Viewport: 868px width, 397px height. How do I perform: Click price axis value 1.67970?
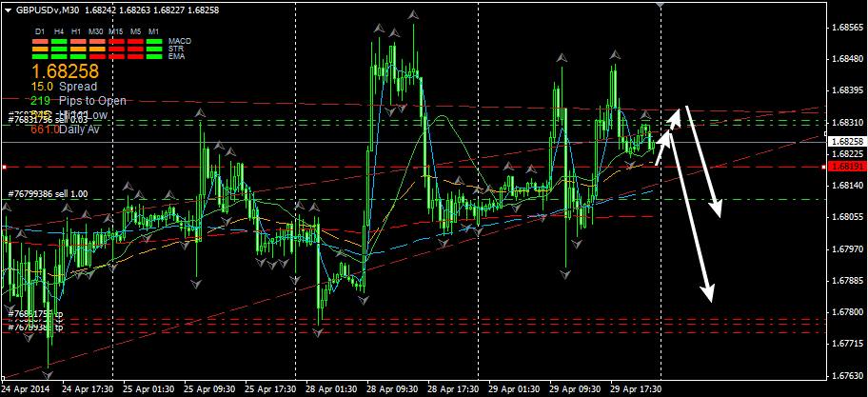click(x=847, y=249)
